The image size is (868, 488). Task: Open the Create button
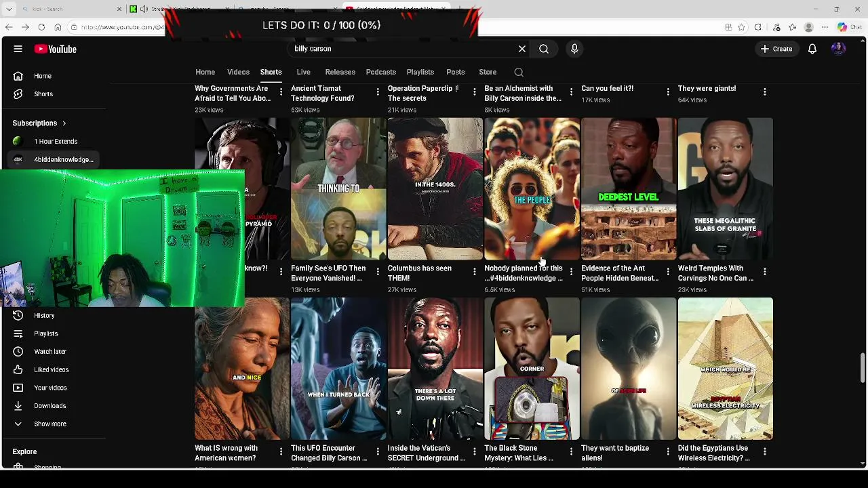coord(776,49)
